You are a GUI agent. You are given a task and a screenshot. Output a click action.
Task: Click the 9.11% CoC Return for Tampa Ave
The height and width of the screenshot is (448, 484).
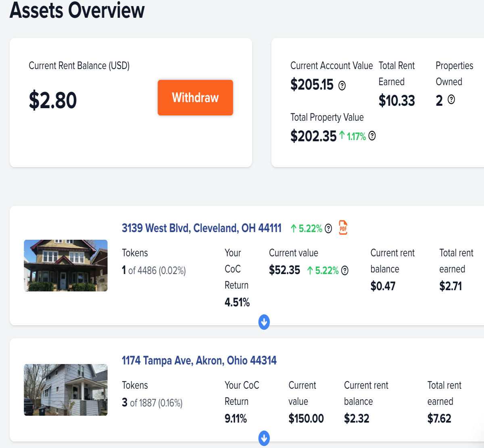click(236, 419)
